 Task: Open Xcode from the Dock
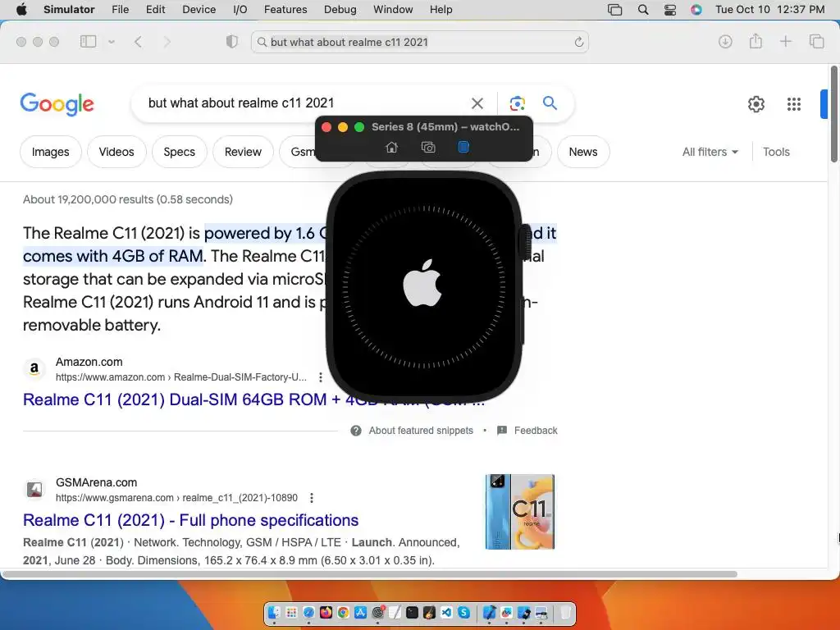[490, 612]
